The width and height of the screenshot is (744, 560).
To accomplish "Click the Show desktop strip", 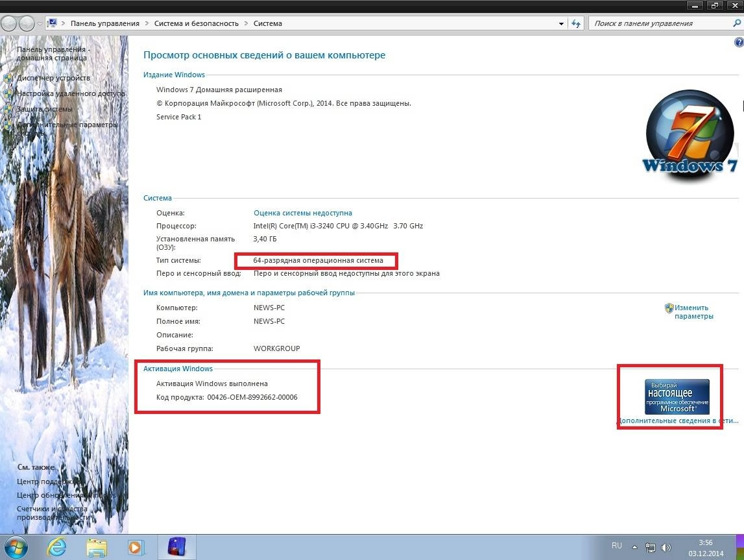I will (740, 547).
